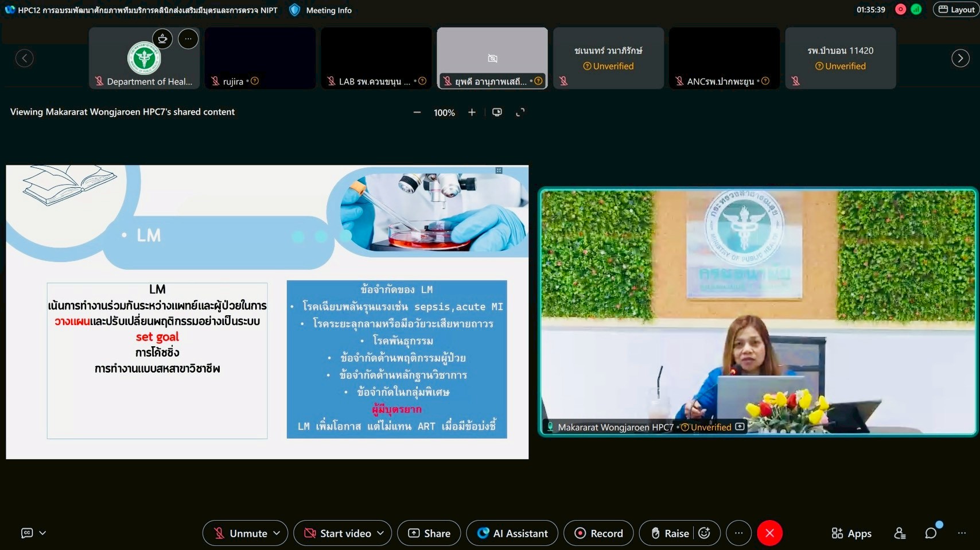Raise your hand

coord(670,533)
